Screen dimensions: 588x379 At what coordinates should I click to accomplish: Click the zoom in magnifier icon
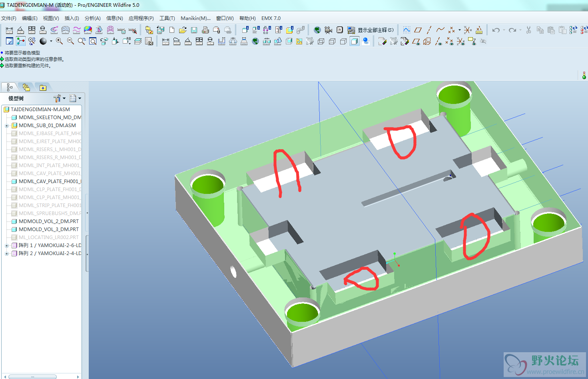(x=60, y=41)
